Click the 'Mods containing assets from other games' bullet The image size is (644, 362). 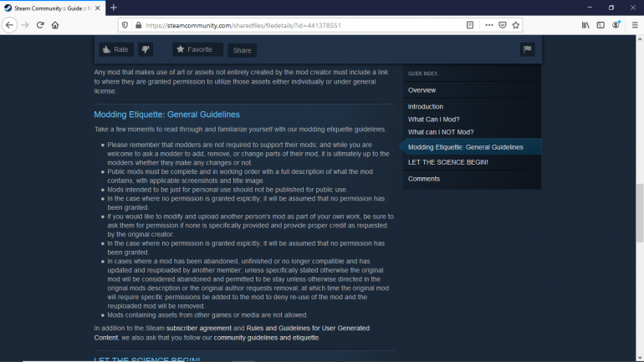tap(207, 315)
